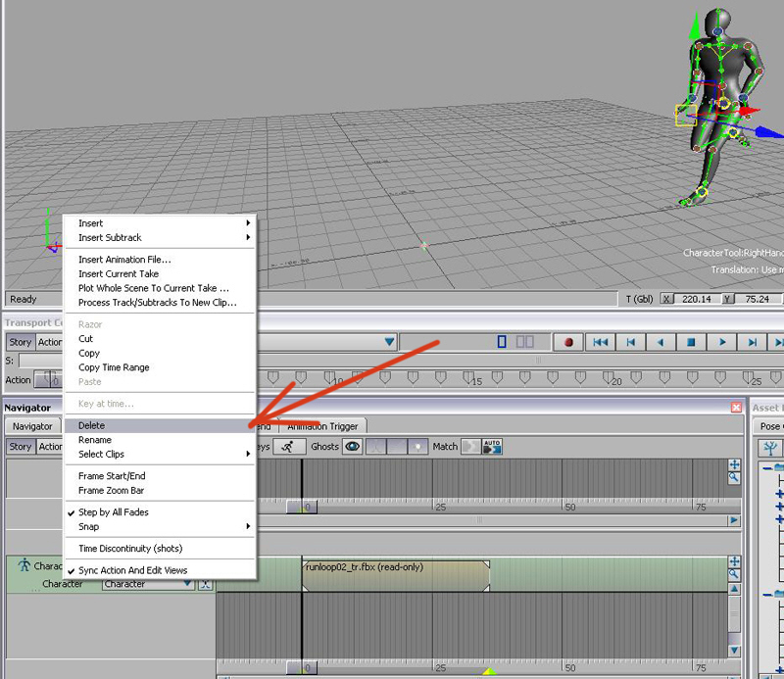Toggle Step by All Fades option
The width and height of the screenshot is (784, 679).
(113, 512)
